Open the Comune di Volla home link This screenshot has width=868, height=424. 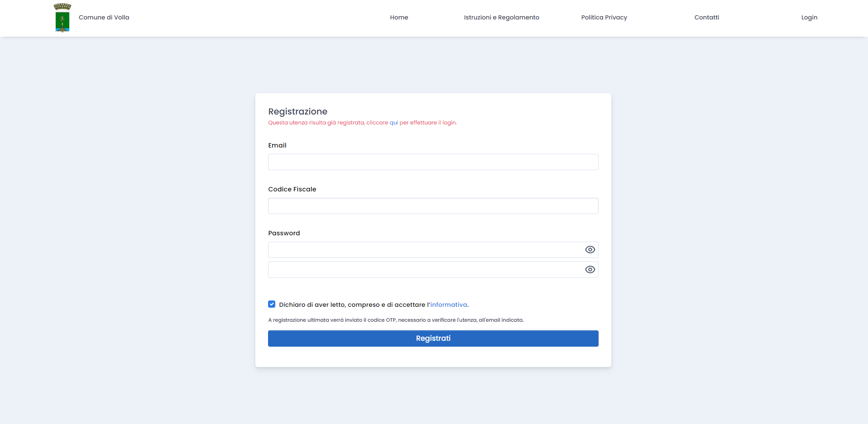[104, 18]
